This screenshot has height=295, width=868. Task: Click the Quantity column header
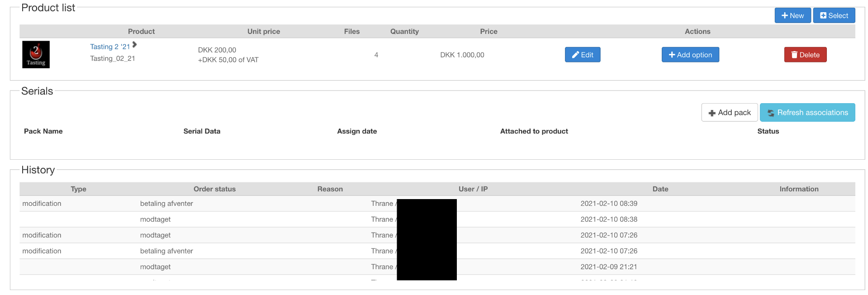(404, 31)
